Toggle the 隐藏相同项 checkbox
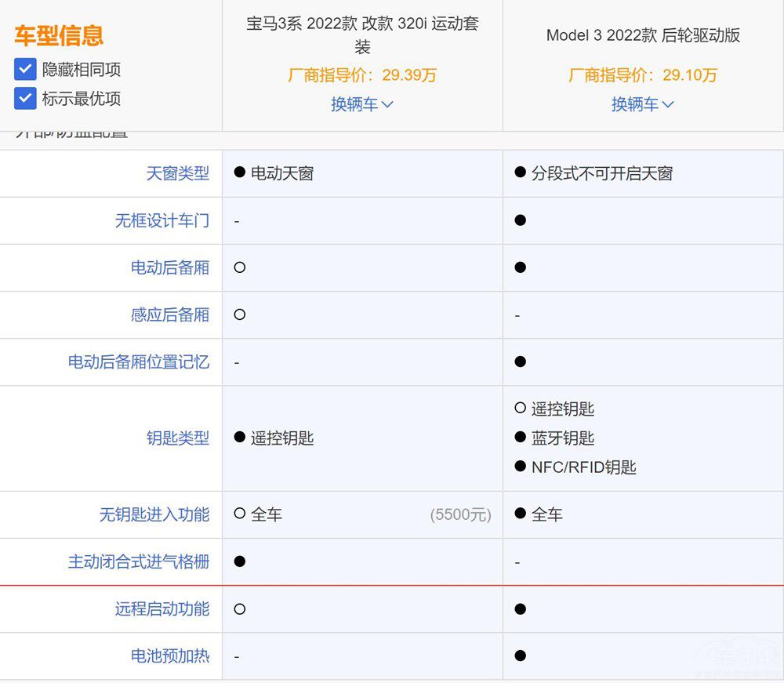The height and width of the screenshot is (683, 784). tap(25, 70)
